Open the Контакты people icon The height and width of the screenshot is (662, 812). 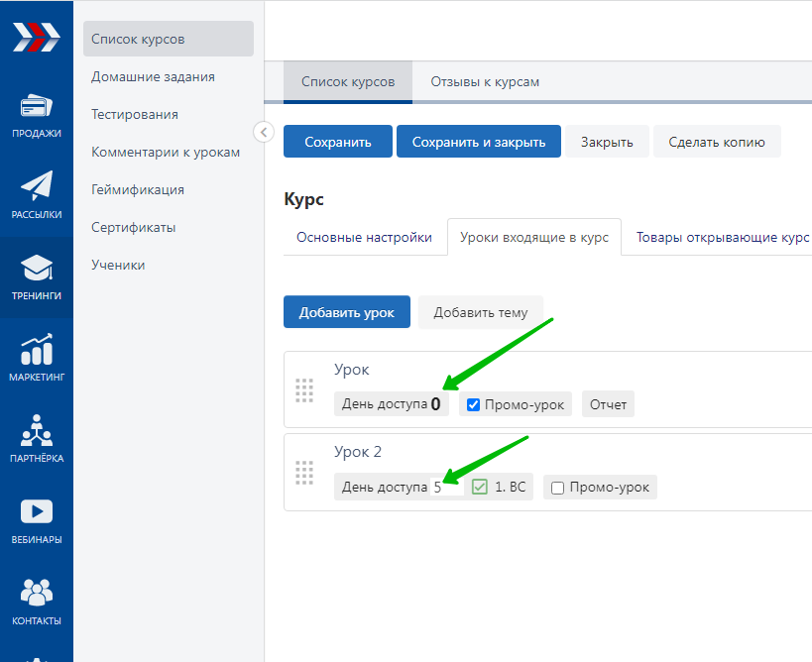[37, 593]
